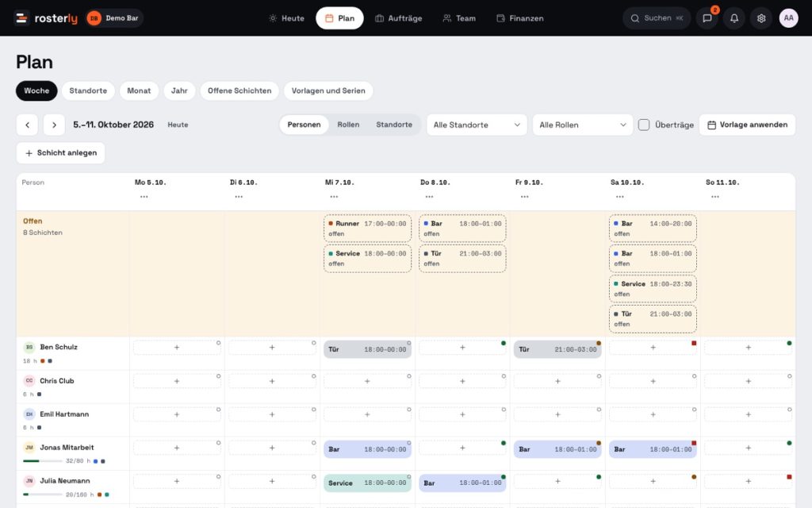Open the Heute navigation item
Viewport: 812px width, 508px height.
[286, 18]
